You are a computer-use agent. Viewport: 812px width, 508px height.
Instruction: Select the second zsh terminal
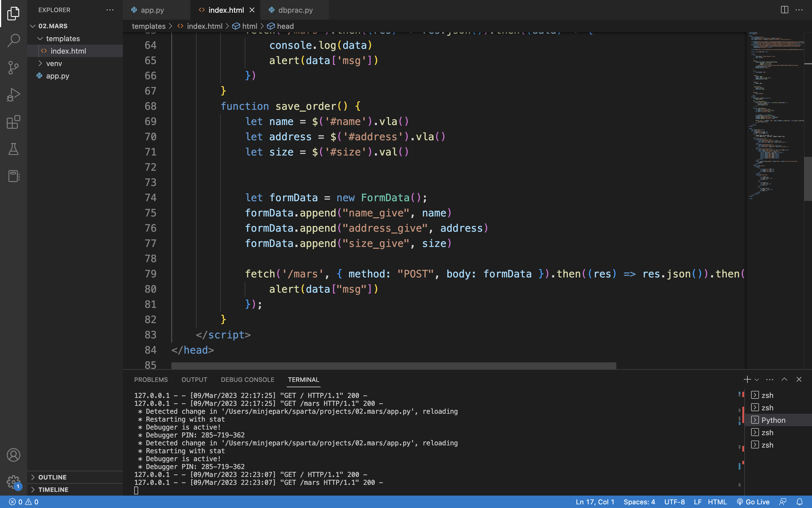tap(778, 408)
